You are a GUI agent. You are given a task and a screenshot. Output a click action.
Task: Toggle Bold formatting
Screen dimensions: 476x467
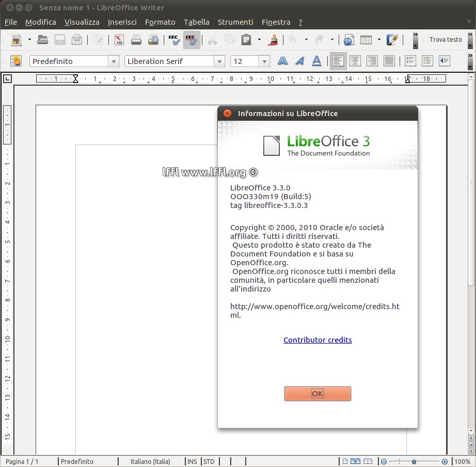click(282, 61)
